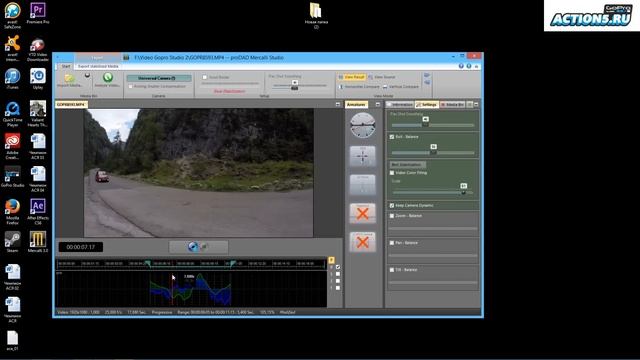
Task: Click the yellow button at timeline's right end
Action: click(x=331, y=260)
